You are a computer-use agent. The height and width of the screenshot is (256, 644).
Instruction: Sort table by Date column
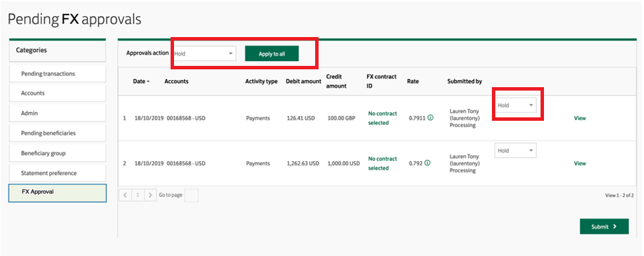tap(141, 82)
